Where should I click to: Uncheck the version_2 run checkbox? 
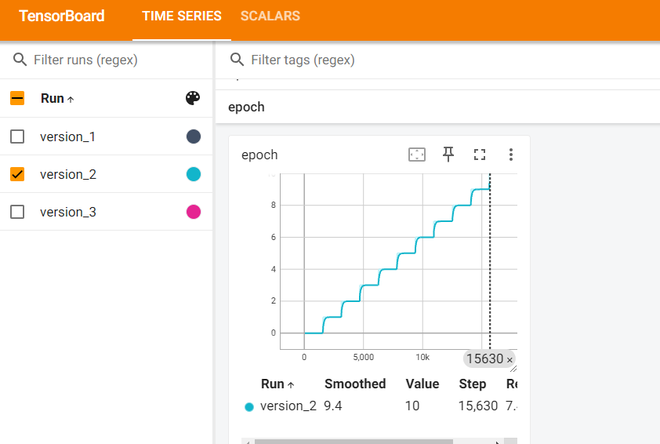(x=17, y=174)
